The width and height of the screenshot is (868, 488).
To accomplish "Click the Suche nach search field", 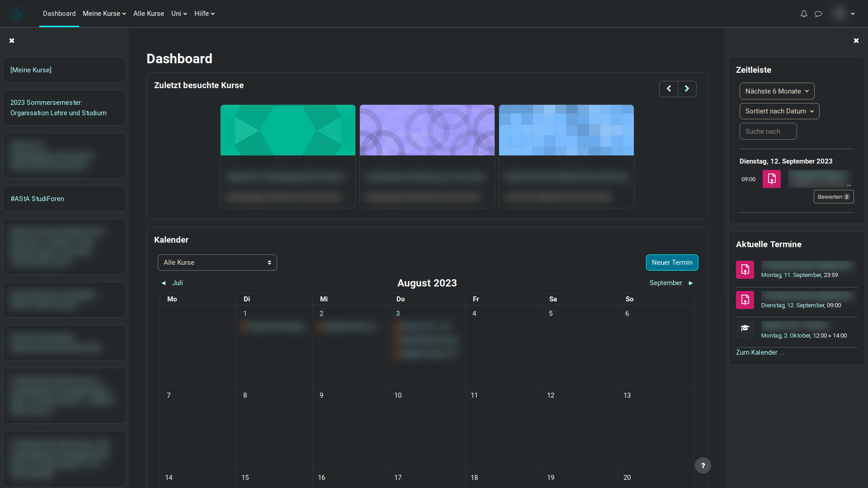I will (x=768, y=131).
